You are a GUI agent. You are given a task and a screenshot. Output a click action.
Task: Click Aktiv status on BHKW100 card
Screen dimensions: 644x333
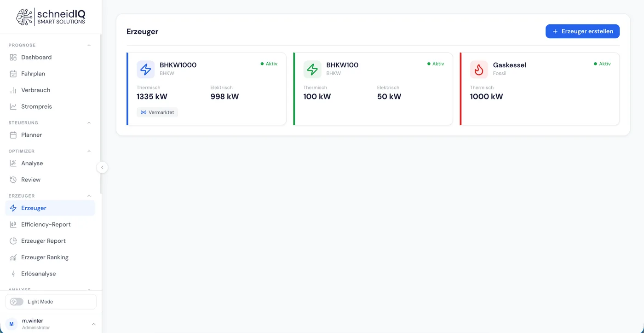tap(436, 64)
